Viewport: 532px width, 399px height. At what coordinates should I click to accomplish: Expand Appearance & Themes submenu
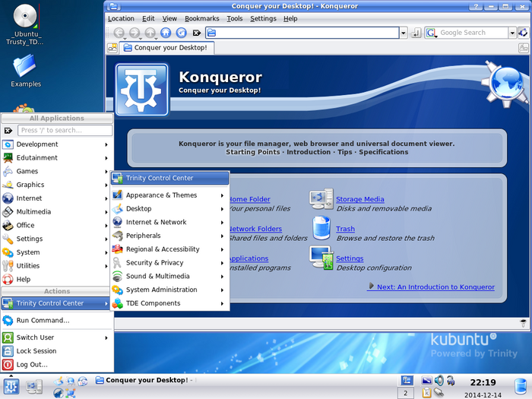(169, 195)
